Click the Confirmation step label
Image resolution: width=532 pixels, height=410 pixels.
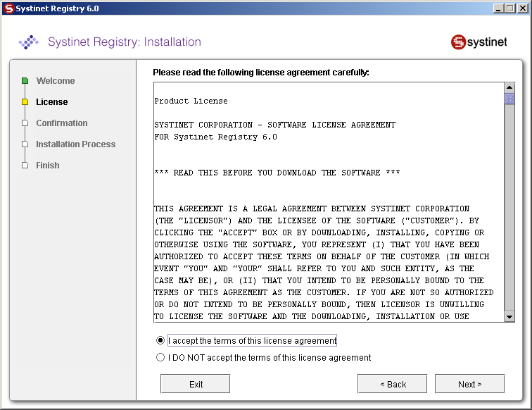pyautogui.click(x=62, y=123)
